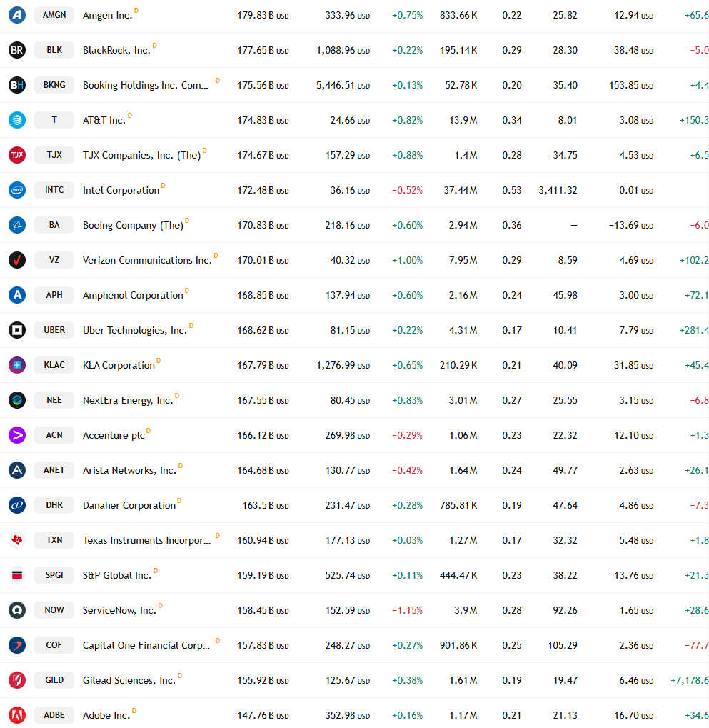Click the Uber logo icon
This screenshot has height=728, width=709.
[17, 330]
